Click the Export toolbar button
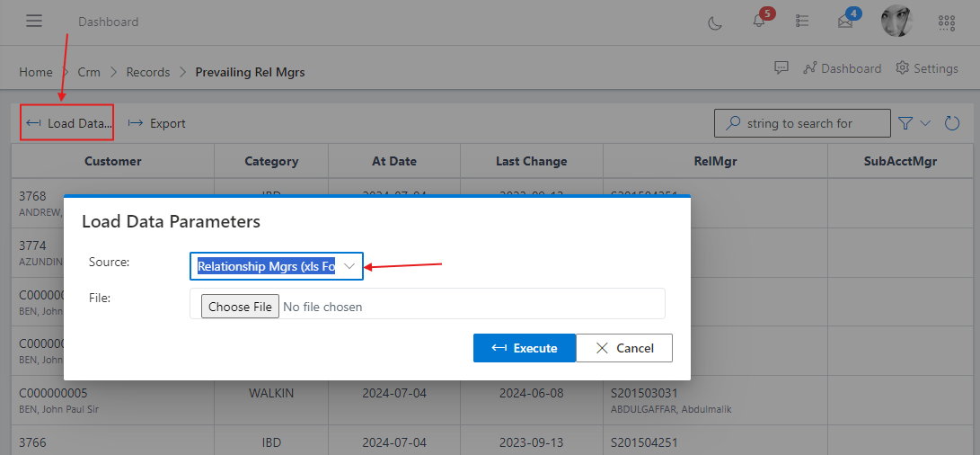The image size is (980, 455). 157,123
